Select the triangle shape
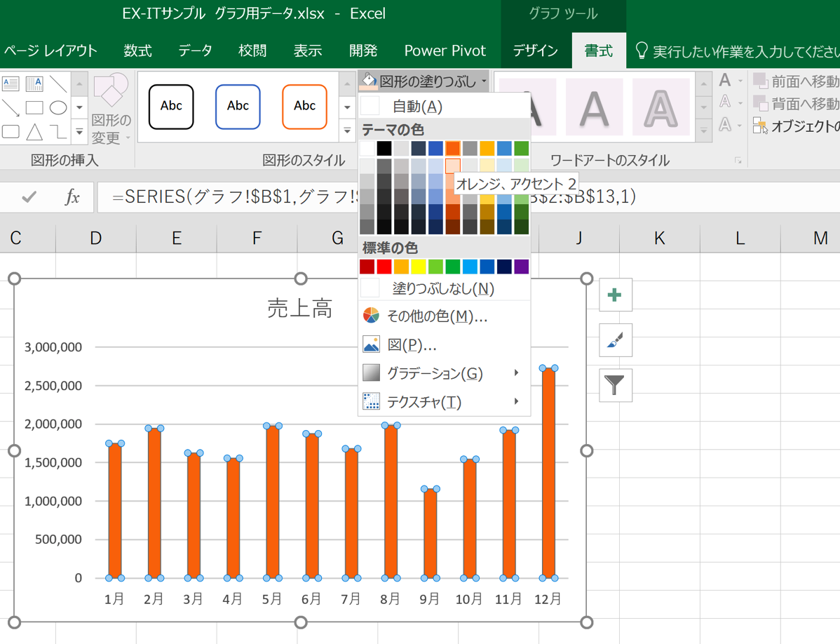Image resolution: width=840 pixels, height=644 pixels. click(x=34, y=131)
